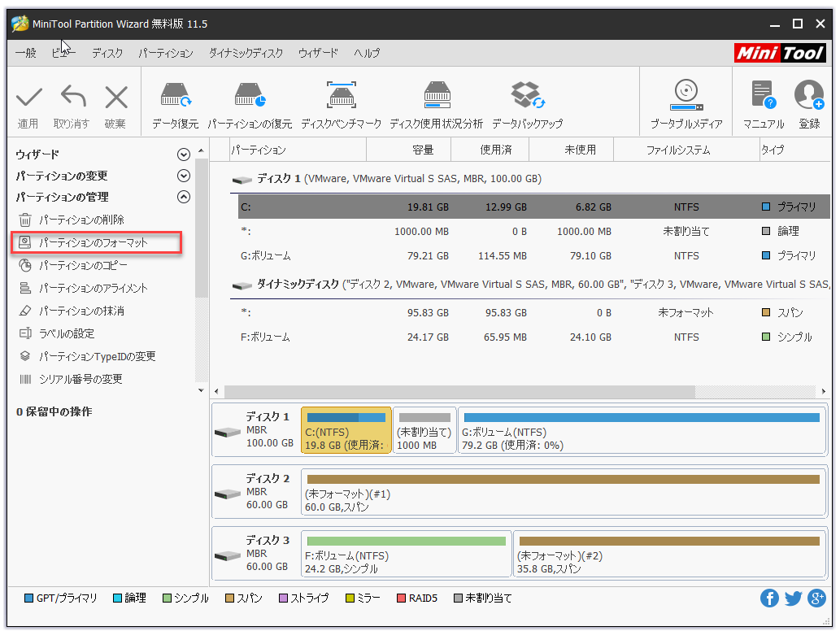Open the Facebook share icon

pos(769,598)
